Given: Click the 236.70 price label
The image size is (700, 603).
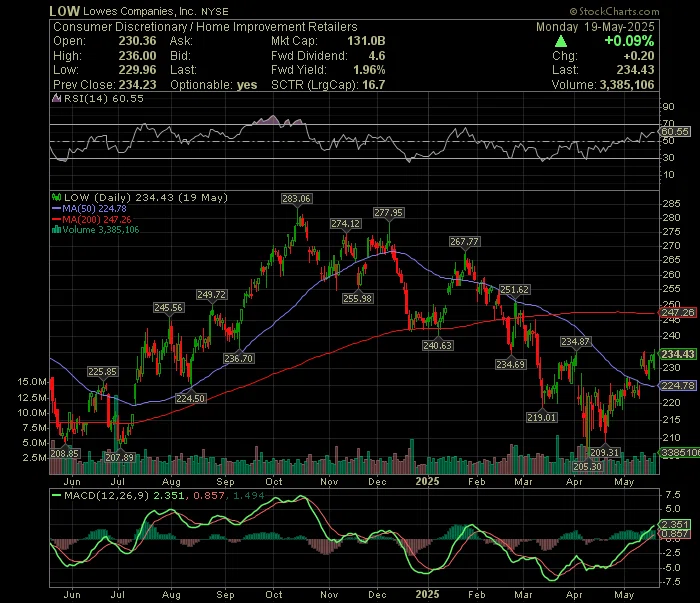Looking at the screenshot, I should (238, 358).
